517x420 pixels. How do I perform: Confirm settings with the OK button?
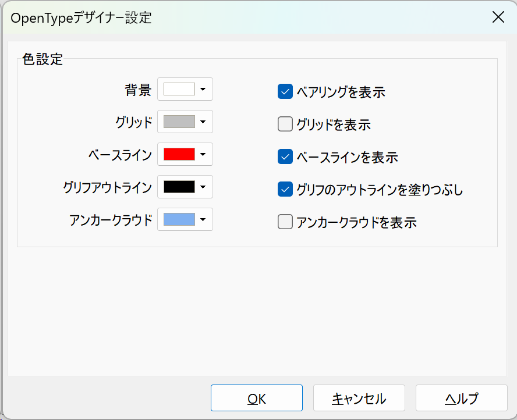[x=257, y=398]
